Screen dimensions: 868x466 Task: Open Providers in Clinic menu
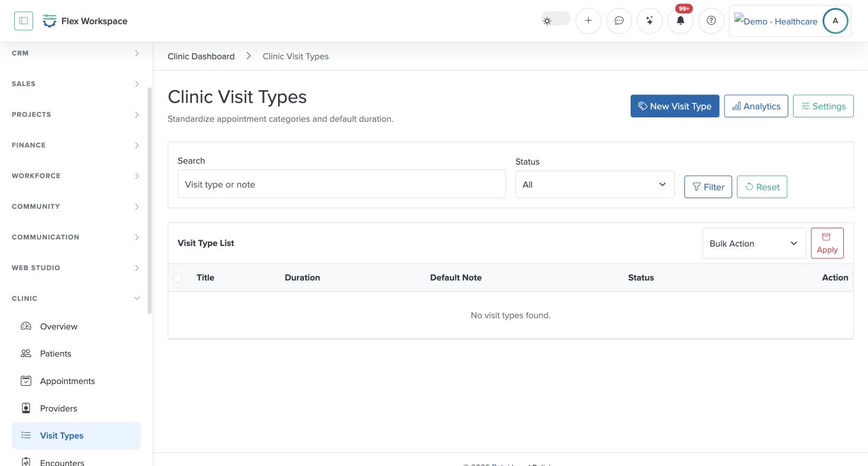[x=76, y=408]
